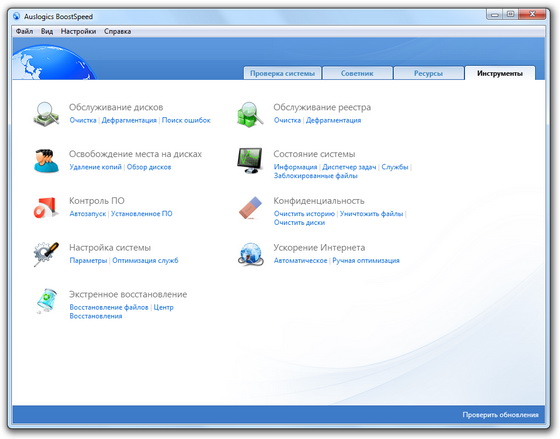Viewport: 560px width, 439px height.
Task: Open the Службы link
Action: click(395, 167)
